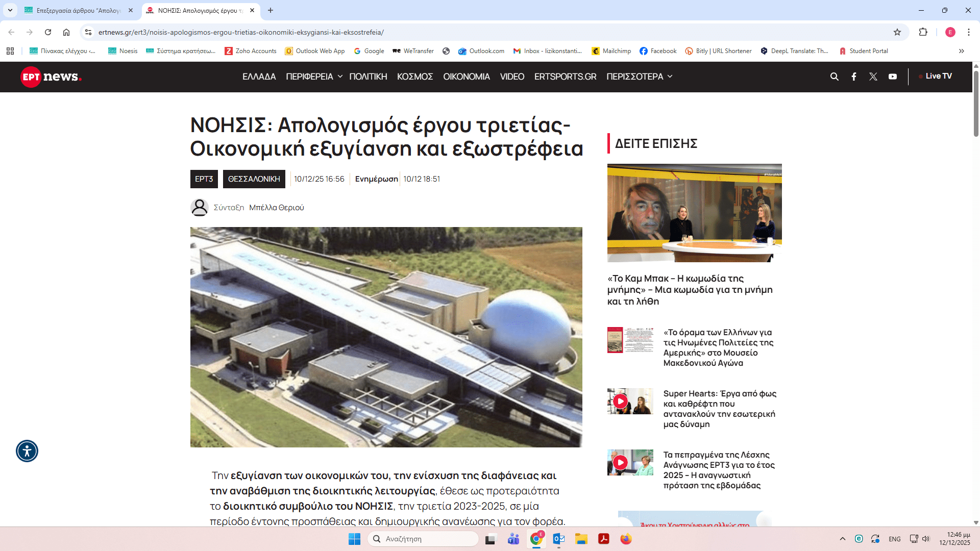Open author link Μπέλλα Θεριού
Screen dimensions: 980x551
coord(276,208)
